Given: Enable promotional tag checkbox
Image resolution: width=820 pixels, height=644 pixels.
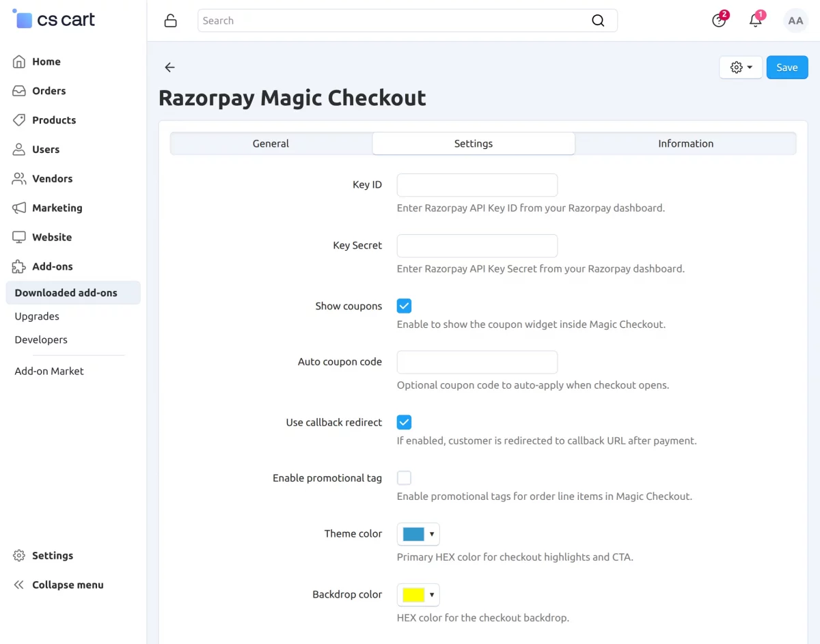Looking at the screenshot, I should (404, 478).
